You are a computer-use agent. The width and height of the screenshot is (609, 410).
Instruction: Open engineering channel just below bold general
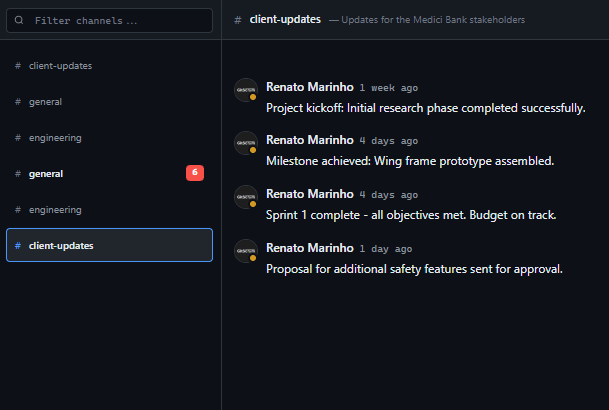55,210
